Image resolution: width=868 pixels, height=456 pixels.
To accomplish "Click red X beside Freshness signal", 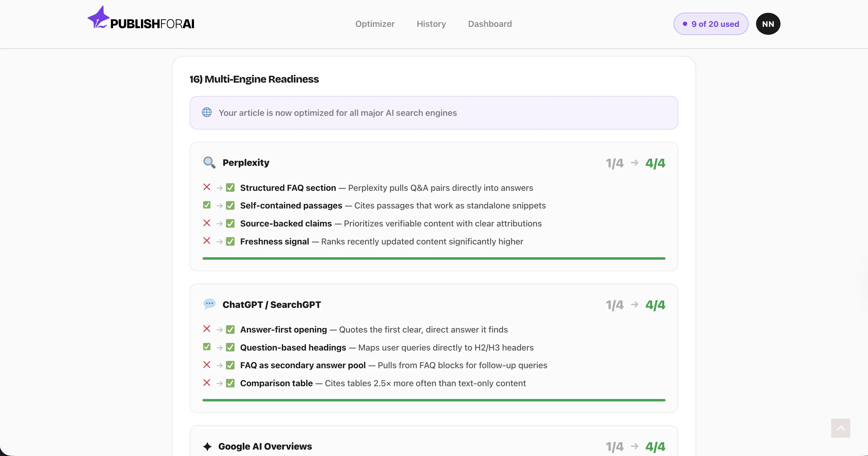I will coord(206,241).
